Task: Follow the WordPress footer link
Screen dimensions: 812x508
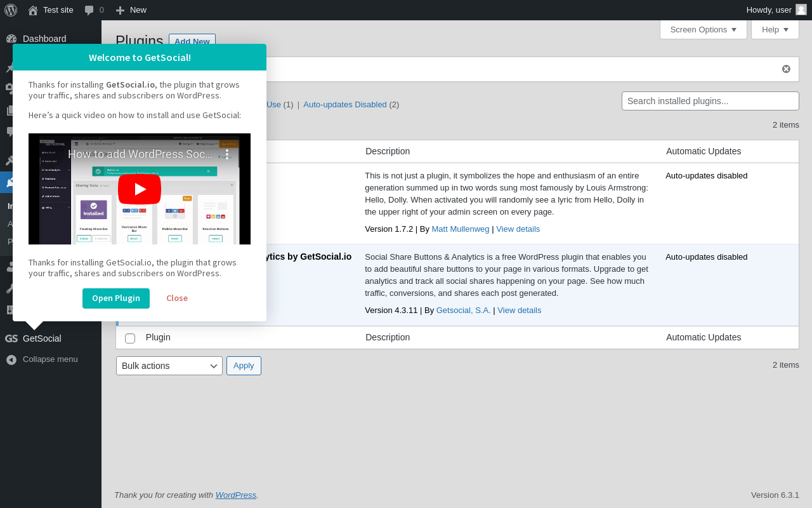Action: pos(236,495)
